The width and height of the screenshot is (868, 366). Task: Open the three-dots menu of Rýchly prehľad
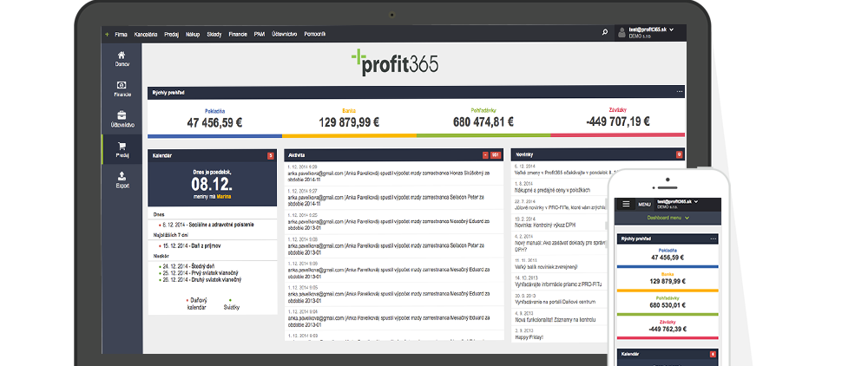pyautogui.click(x=680, y=92)
